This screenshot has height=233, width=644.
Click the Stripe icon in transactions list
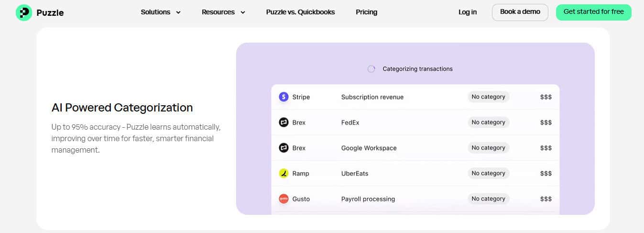[x=284, y=97]
